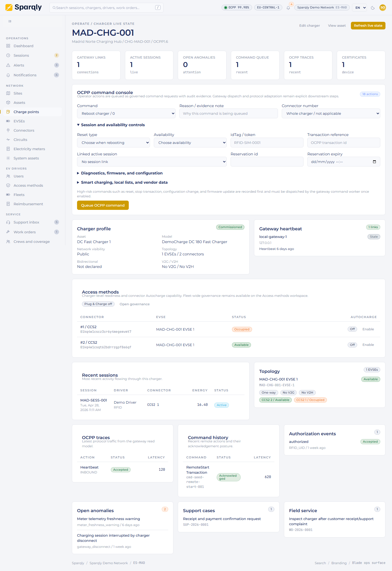Click Queue OCPP command button
Image resolution: width=392 pixels, height=571 pixels.
pyautogui.click(x=103, y=205)
